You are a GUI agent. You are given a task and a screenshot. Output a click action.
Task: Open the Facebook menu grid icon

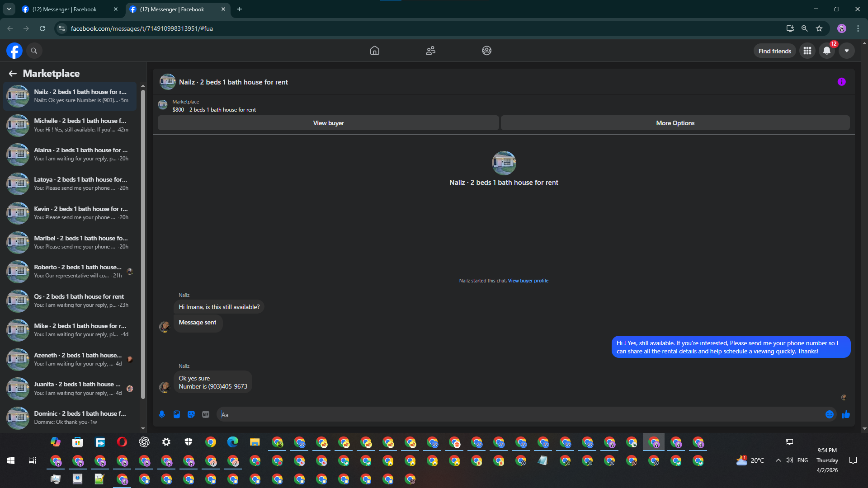(807, 51)
